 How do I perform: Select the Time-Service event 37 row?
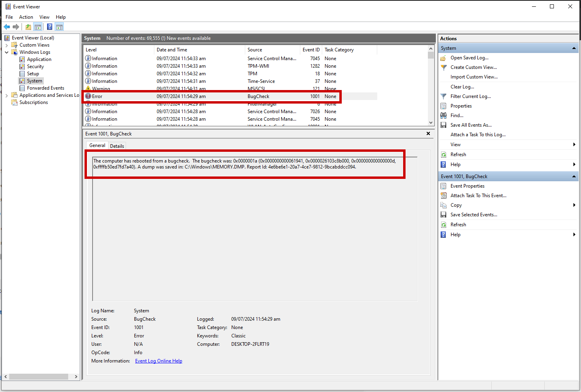pos(230,81)
